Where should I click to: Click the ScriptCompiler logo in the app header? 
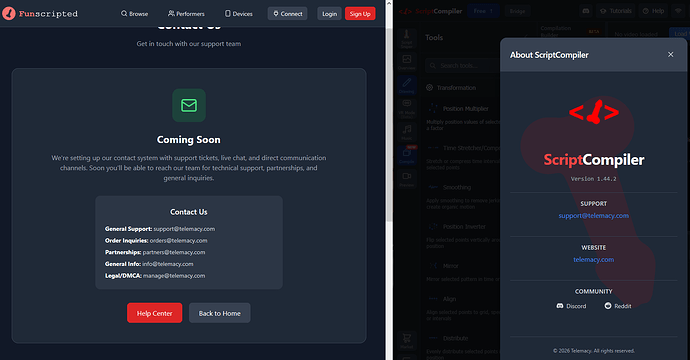430,11
